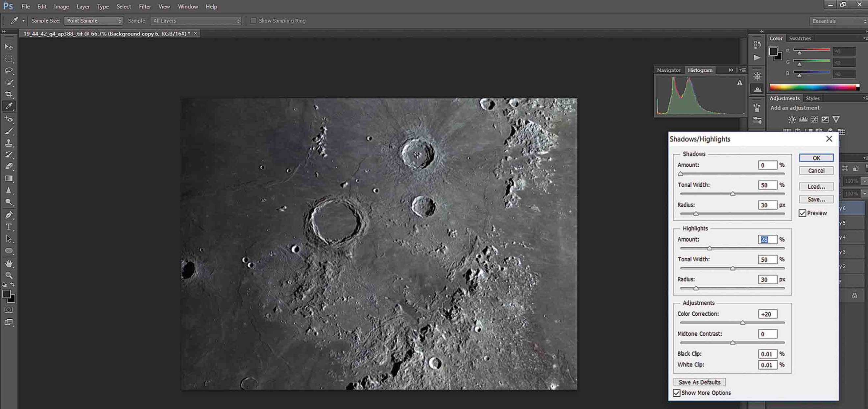Select the Horizontal Type tool

[9, 227]
